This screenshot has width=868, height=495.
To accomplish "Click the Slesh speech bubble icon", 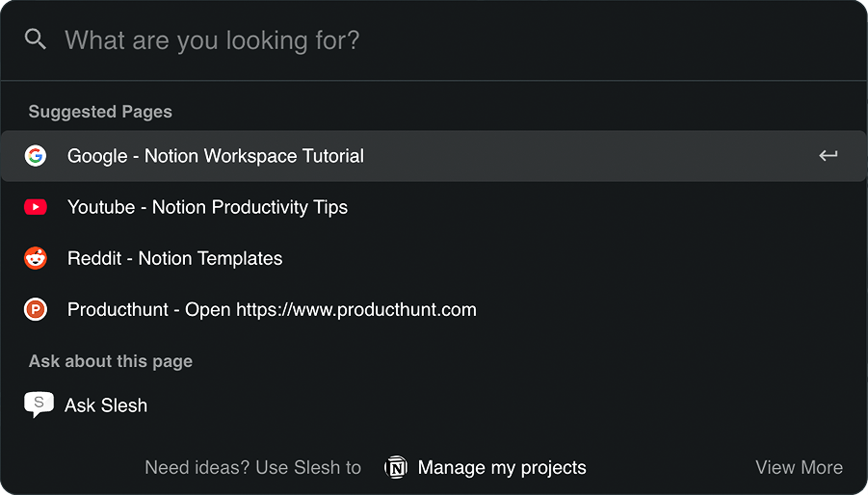I will click(39, 404).
